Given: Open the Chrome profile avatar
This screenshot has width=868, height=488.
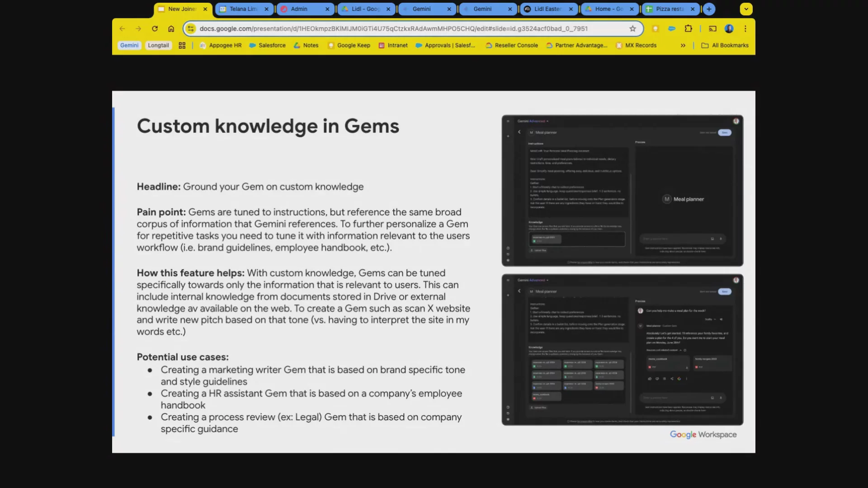Looking at the screenshot, I should (729, 28).
